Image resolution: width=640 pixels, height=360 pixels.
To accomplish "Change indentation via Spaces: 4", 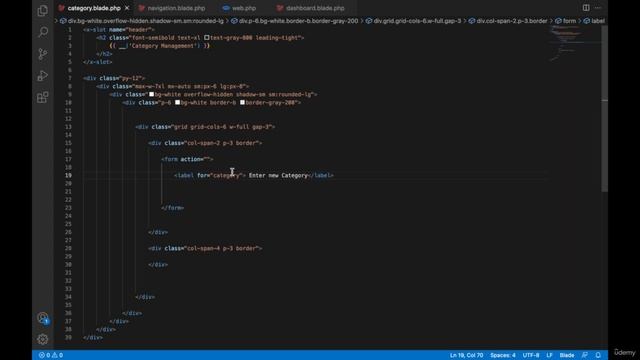I will [502, 355].
